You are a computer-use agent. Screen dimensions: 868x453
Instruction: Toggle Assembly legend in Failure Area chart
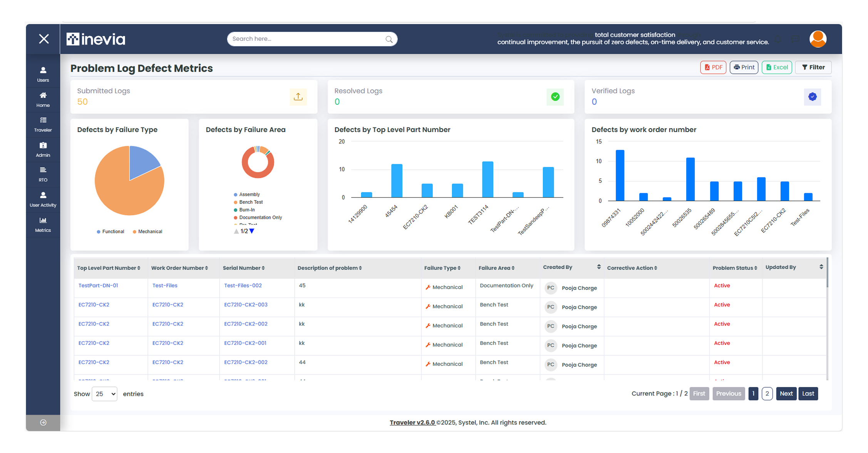[246, 194]
